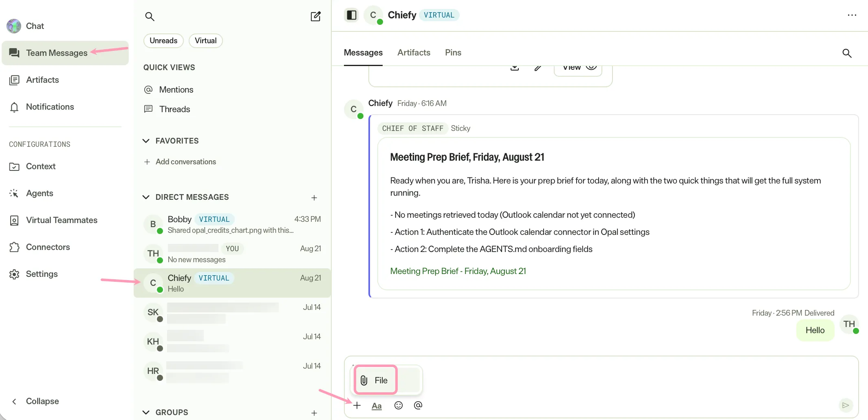
Task: Click the Hello message bubble
Action: tap(815, 330)
